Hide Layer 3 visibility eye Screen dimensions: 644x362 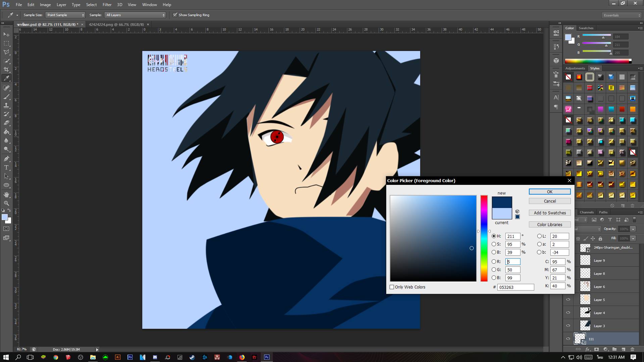pos(568,326)
